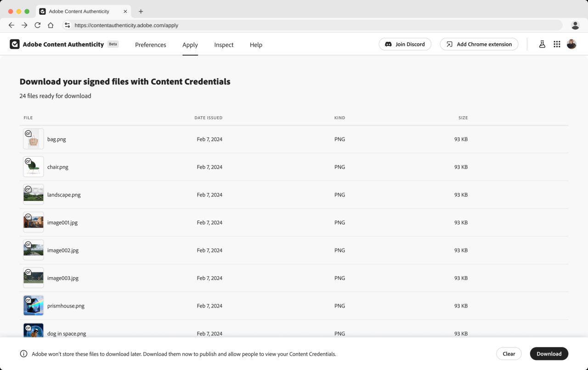Open the beta labs flask icon
Screen dimensions: 588x370
pyautogui.click(x=542, y=44)
